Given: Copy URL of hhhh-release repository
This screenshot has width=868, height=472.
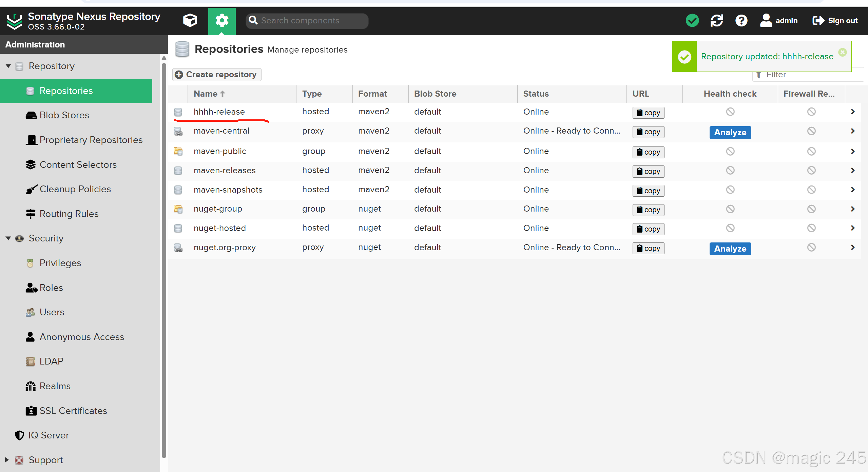Looking at the screenshot, I should [x=648, y=113].
